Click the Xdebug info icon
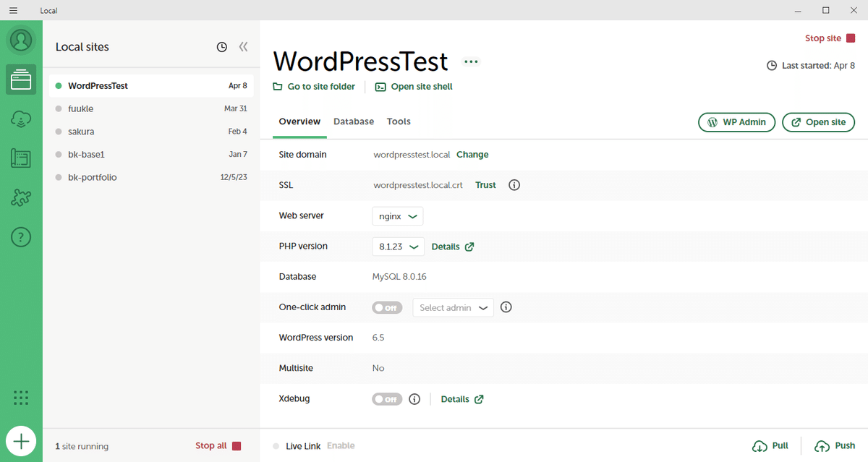 (414, 399)
